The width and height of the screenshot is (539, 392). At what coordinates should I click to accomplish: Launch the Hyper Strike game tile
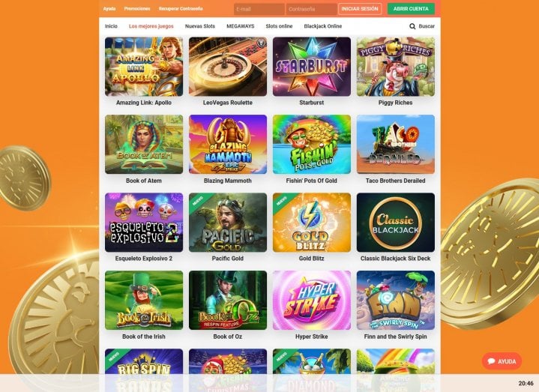(311, 301)
